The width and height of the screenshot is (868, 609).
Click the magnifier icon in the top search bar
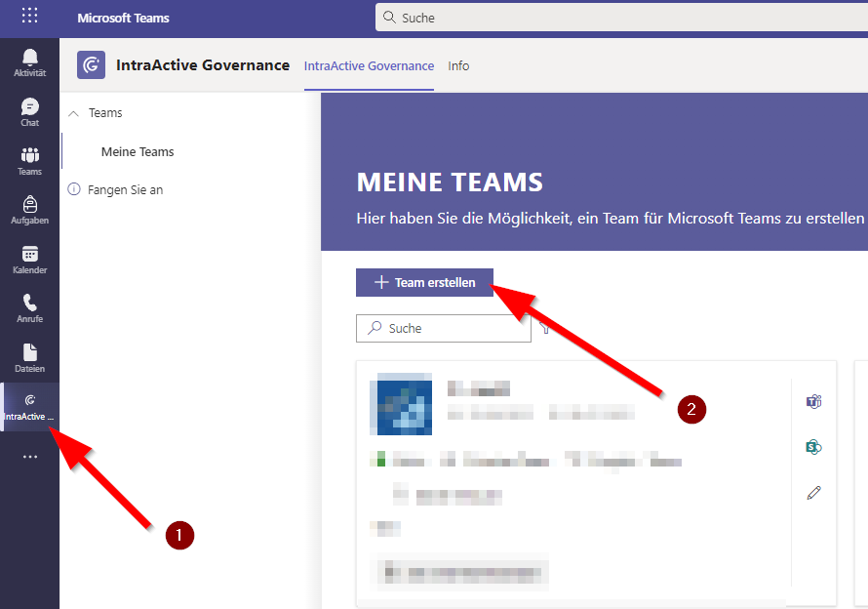[390, 18]
